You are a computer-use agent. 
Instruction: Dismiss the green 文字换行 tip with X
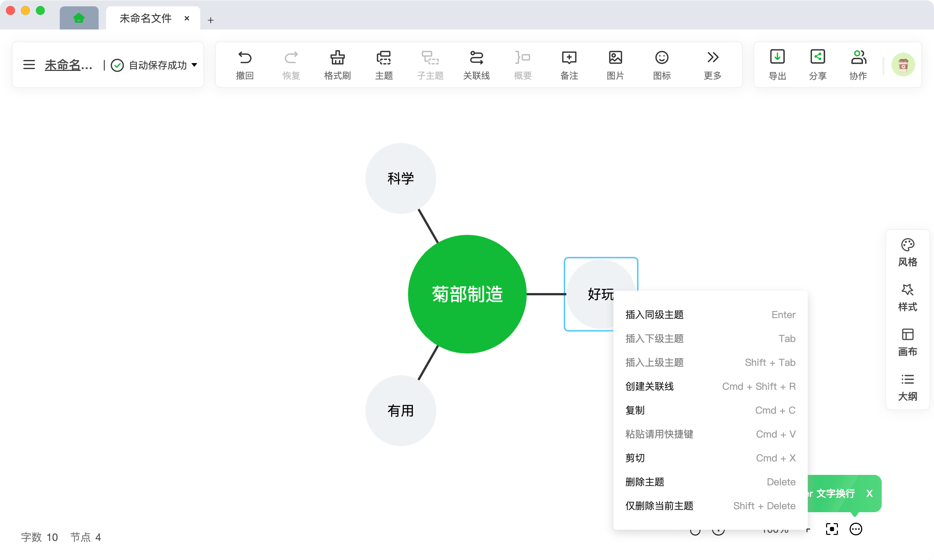(869, 494)
